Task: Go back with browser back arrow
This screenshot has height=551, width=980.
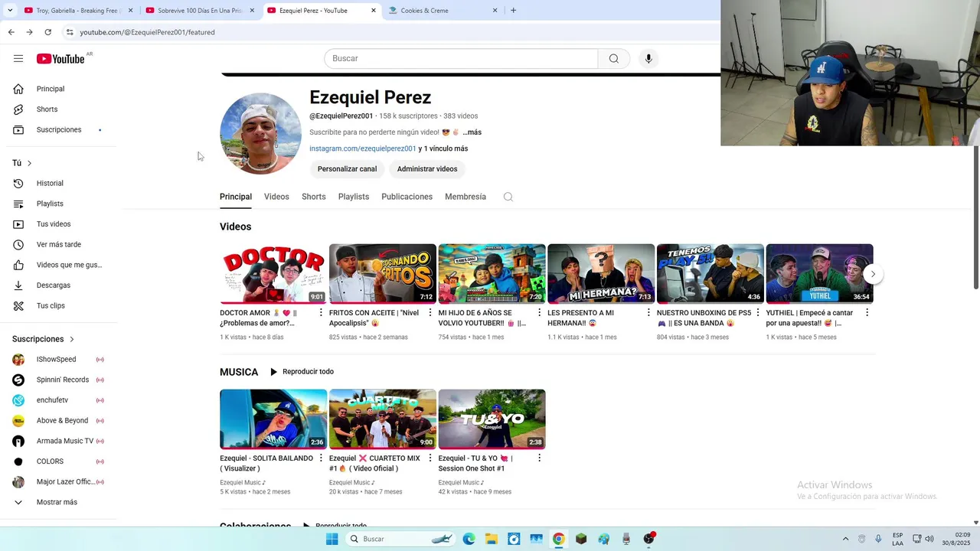Action: pos(11,32)
